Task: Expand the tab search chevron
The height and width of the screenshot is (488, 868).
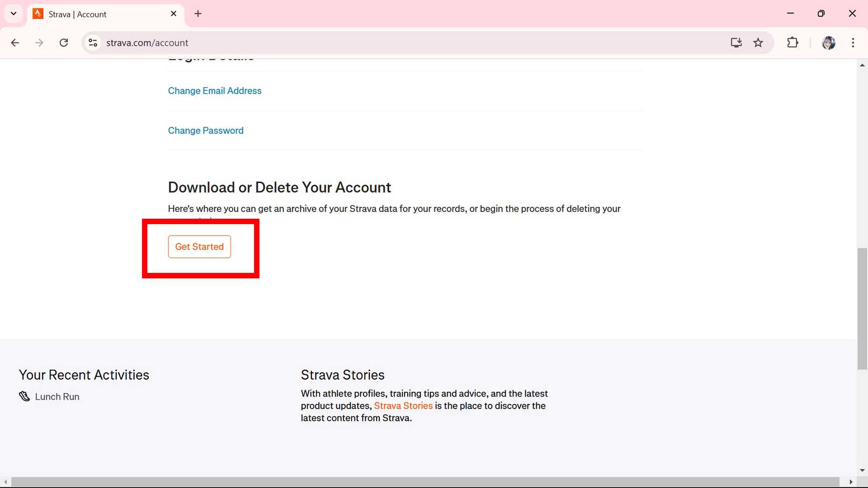Action: [13, 14]
